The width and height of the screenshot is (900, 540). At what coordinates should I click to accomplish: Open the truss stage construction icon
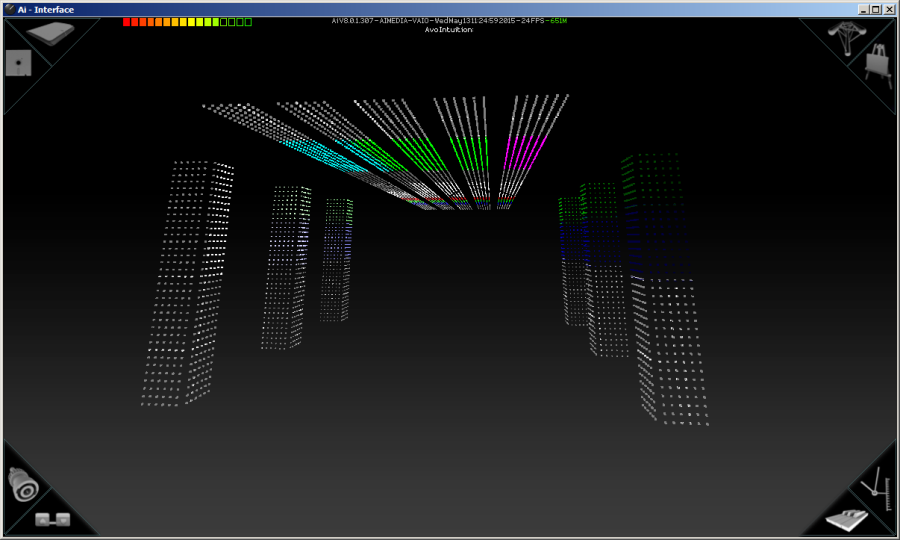(x=847, y=37)
